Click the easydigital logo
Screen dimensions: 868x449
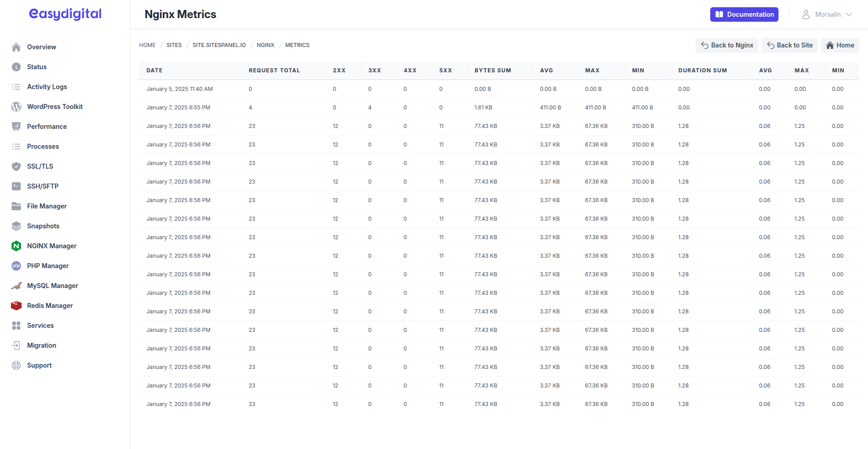tap(65, 14)
